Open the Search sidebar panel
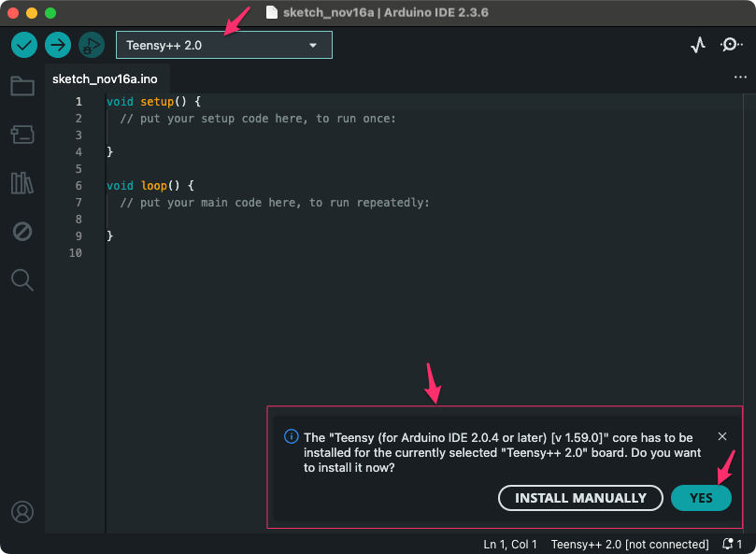The width and height of the screenshot is (756, 554). [22, 279]
